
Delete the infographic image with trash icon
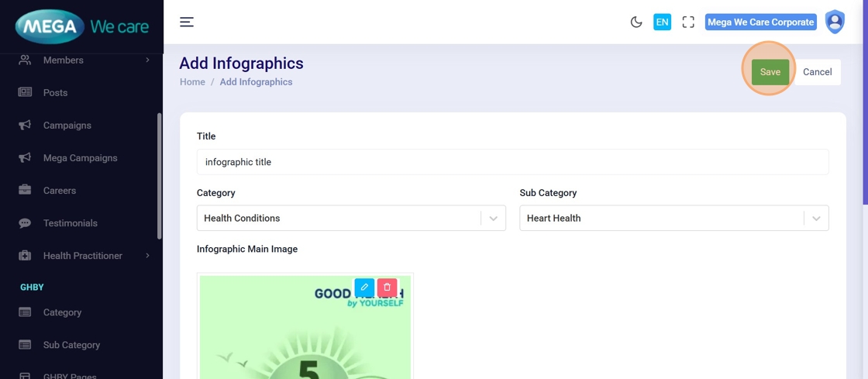tap(387, 288)
